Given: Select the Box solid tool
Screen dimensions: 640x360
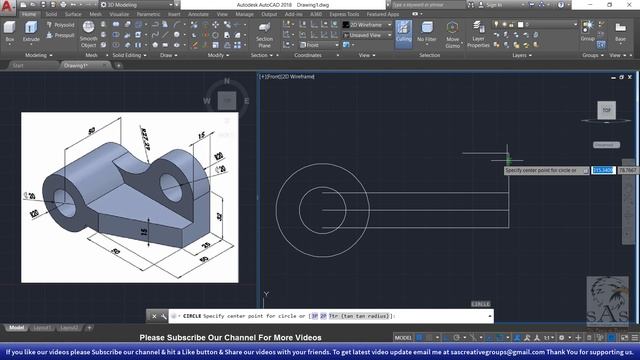Looking at the screenshot, I should click(9, 32).
